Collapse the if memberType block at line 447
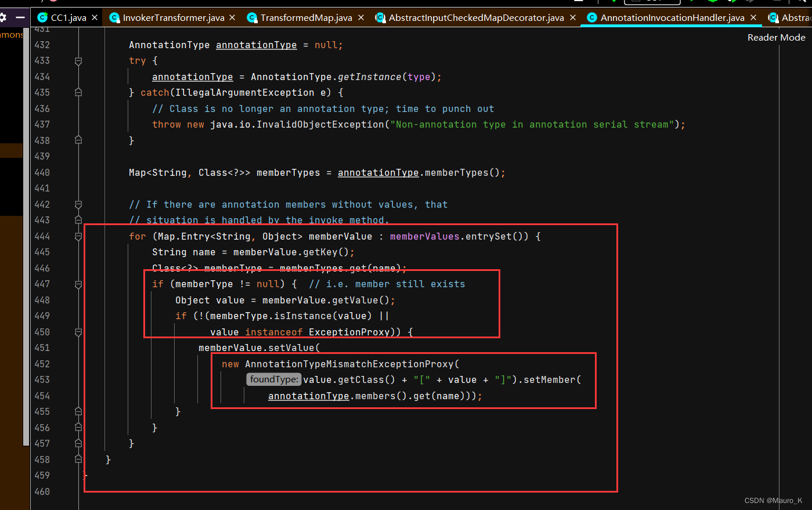The image size is (812, 510). pos(78,284)
